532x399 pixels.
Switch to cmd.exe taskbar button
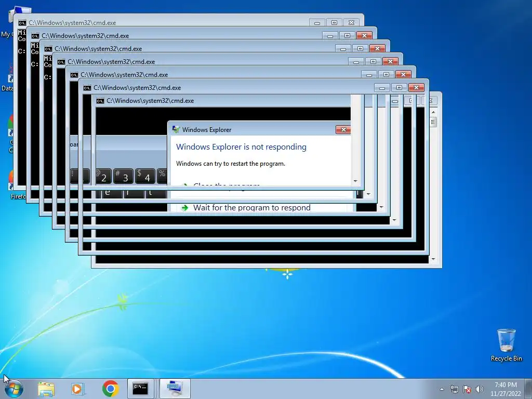pos(140,389)
